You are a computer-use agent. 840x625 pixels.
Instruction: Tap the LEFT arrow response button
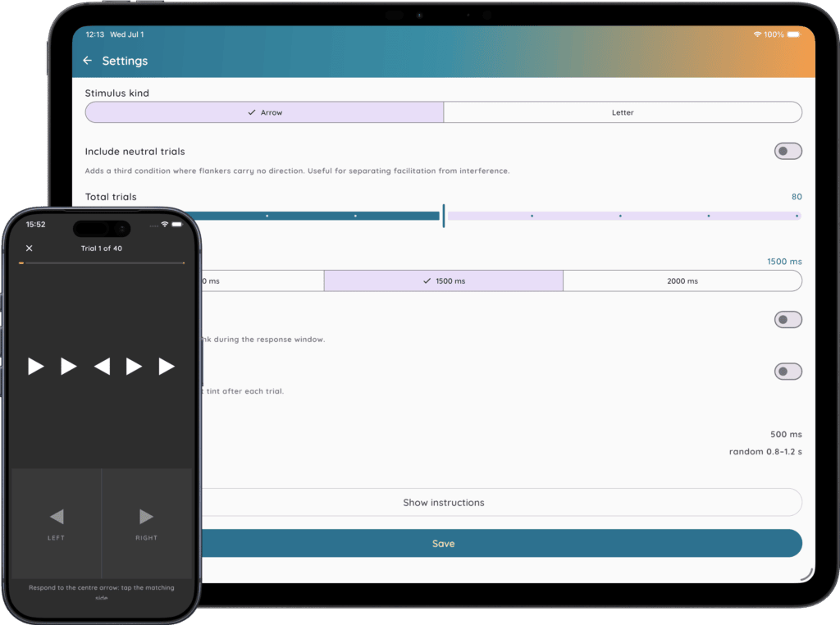pyautogui.click(x=57, y=523)
